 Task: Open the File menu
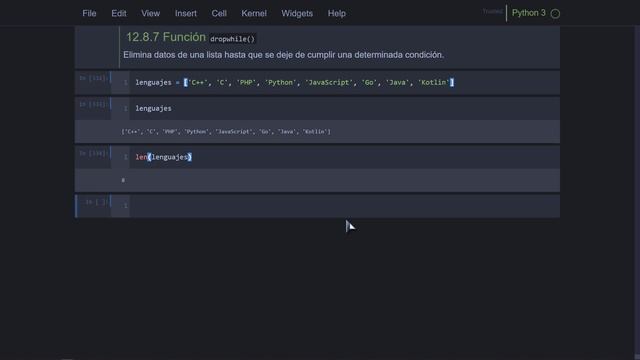tap(89, 13)
